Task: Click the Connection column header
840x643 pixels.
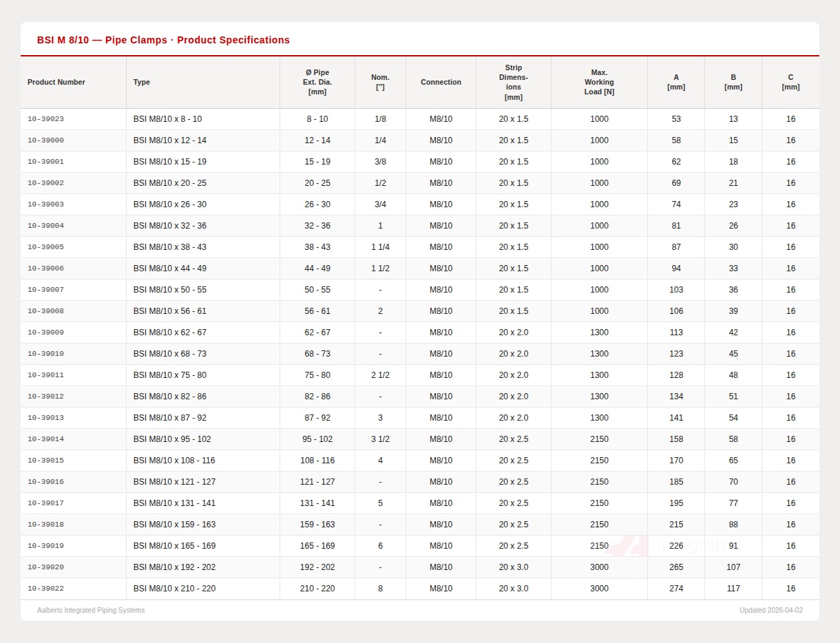Action: pos(441,82)
